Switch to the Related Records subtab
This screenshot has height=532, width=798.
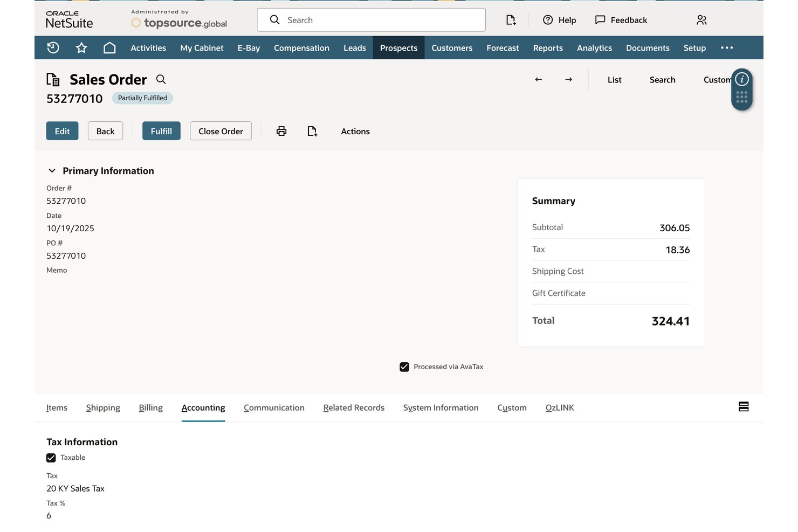354,408
